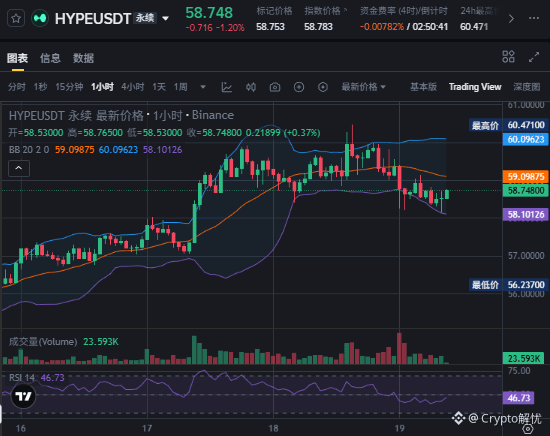550x436 pixels.
Task: Click the 永续 perpetual contract badge
Action: click(x=145, y=18)
